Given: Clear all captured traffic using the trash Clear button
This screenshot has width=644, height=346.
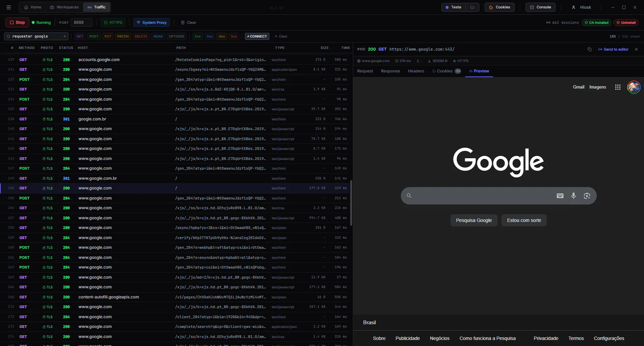Looking at the screenshot, I should click(189, 22).
